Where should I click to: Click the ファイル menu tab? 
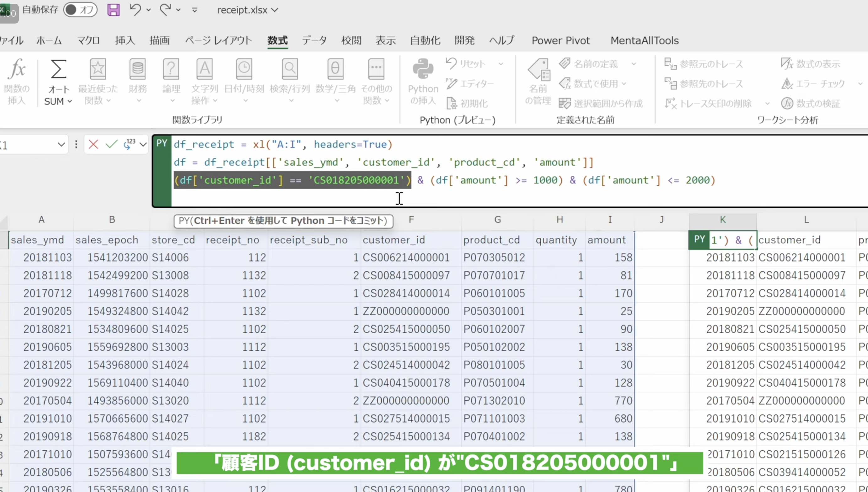(12, 40)
